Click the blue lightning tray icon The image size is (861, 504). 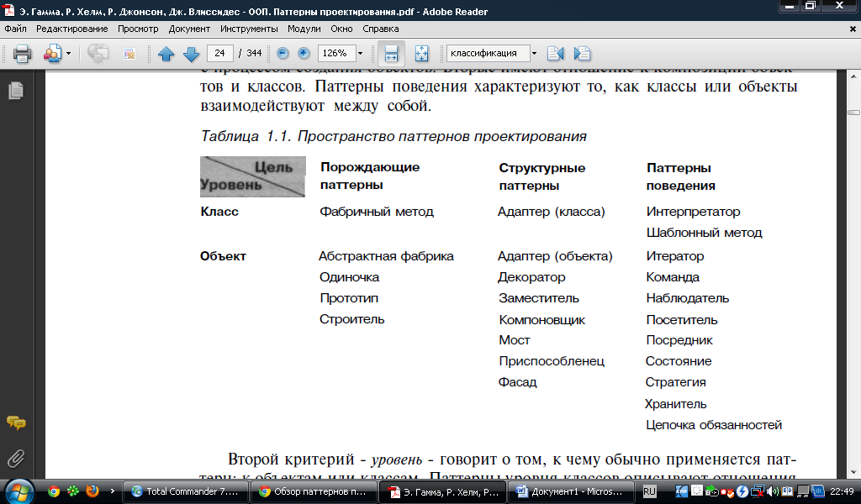[x=742, y=491]
